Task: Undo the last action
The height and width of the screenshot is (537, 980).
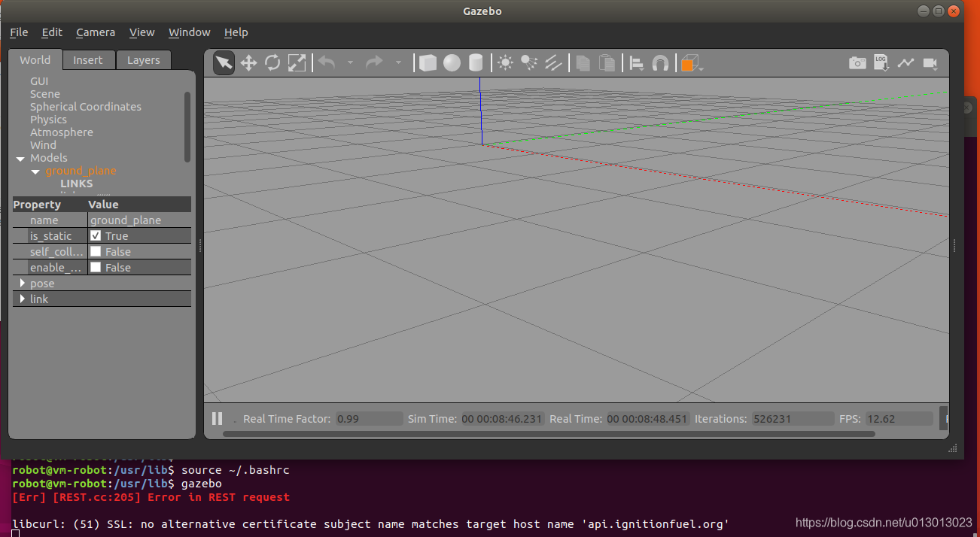Action: point(327,63)
